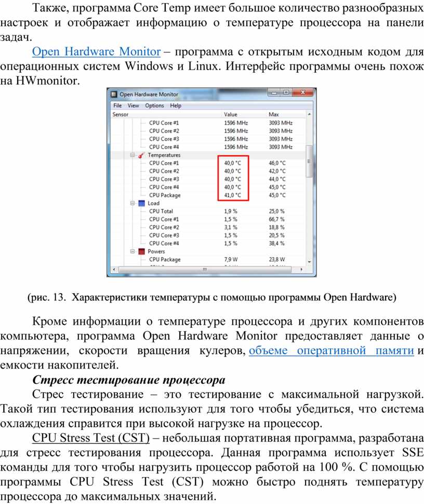
Task: Select CPU Core #4 load row 38,4 % max
Action: click(x=208, y=243)
